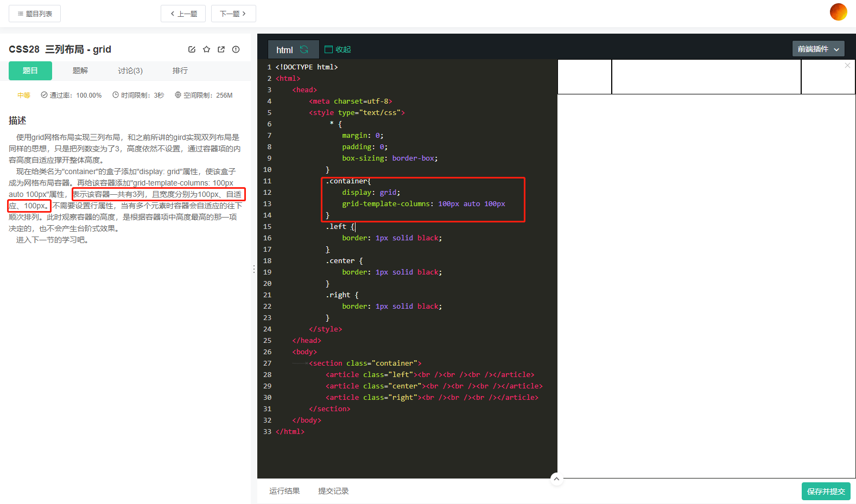856x504 pixels.
Task: Click the .right { selector line
Action: [x=342, y=295]
